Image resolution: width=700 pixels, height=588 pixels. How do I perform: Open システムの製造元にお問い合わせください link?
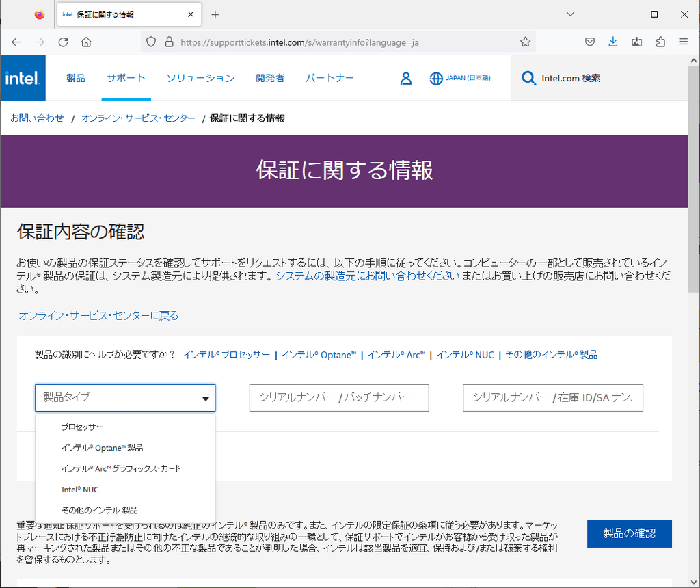368,276
